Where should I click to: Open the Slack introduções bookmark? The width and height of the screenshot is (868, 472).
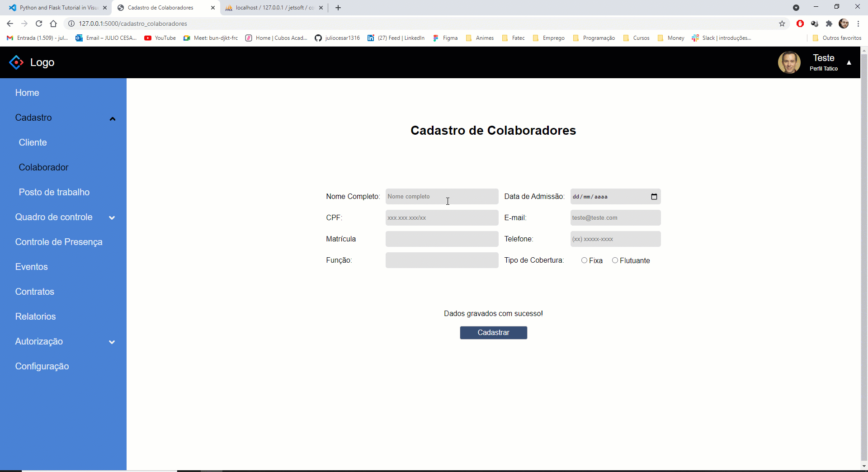pos(722,38)
